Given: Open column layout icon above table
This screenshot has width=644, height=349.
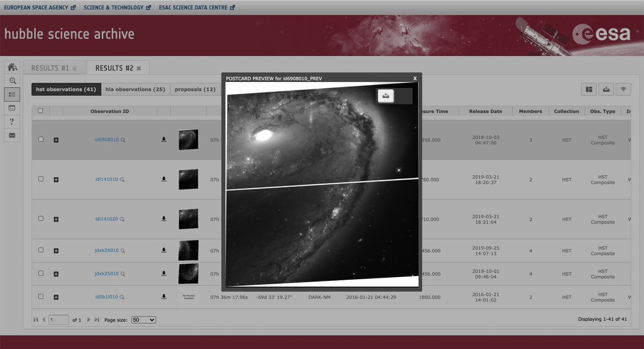Looking at the screenshot, I should tap(589, 90).
